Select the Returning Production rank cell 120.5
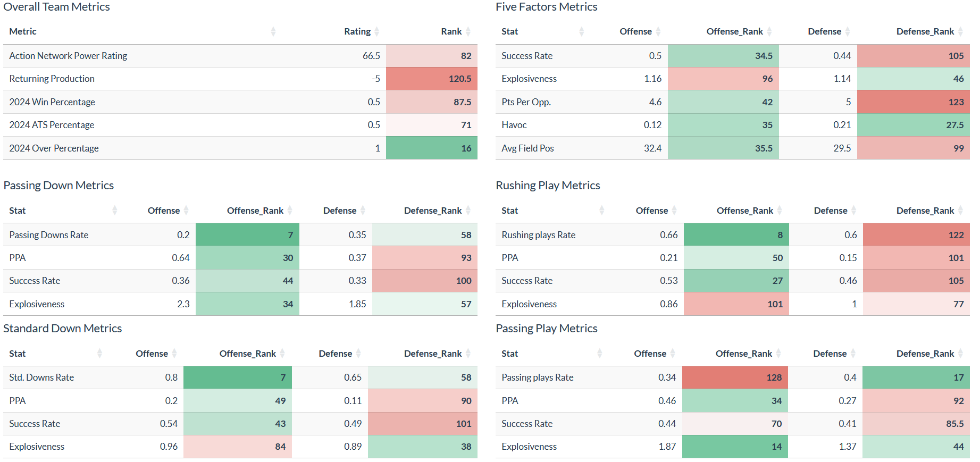 [x=432, y=79]
